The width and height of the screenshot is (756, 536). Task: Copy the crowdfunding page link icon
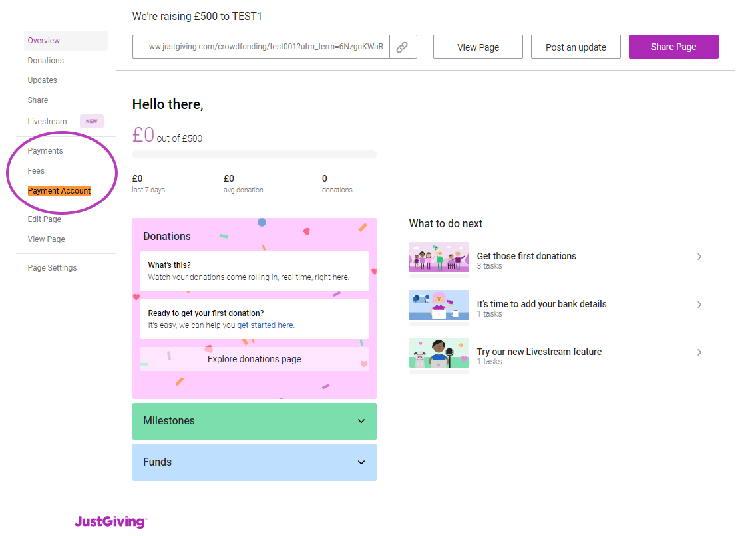pyautogui.click(x=403, y=47)
